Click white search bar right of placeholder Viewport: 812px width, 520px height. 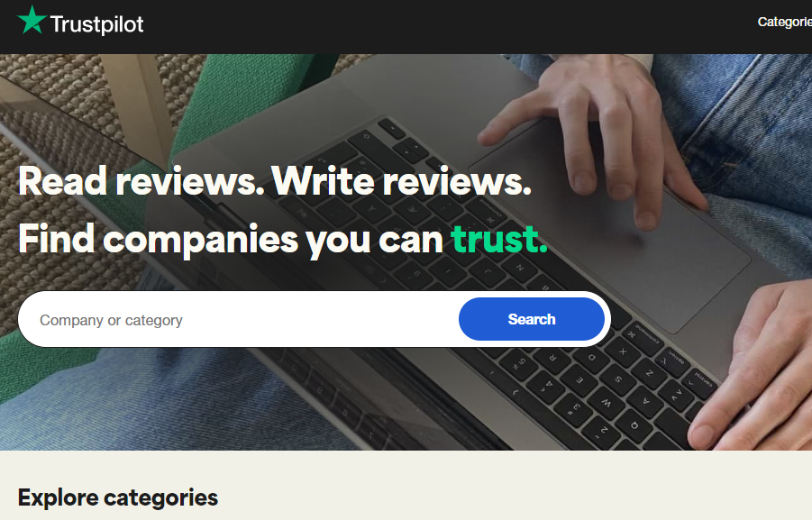click(x=321, y=320)
